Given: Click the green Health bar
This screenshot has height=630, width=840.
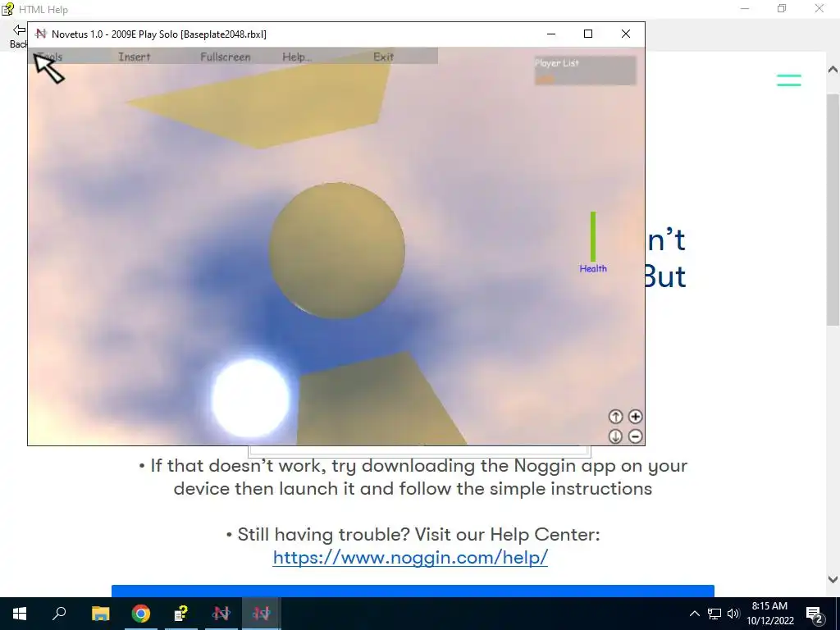Looking at the screenshot, I should pos(593,236).
